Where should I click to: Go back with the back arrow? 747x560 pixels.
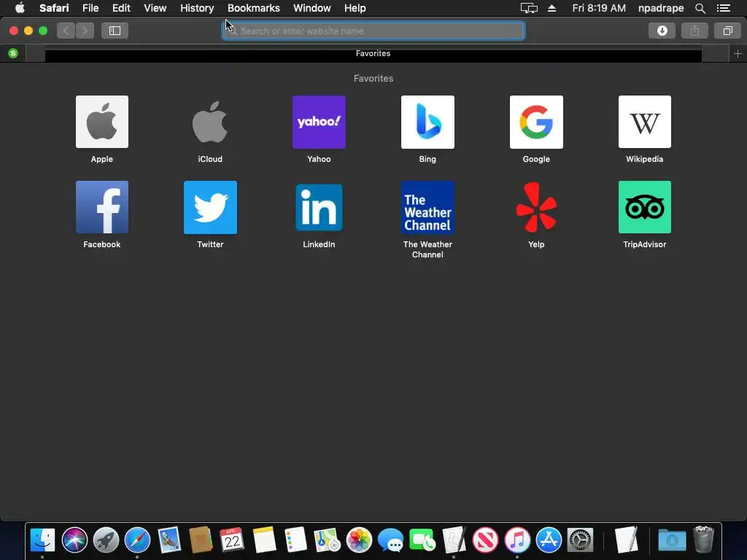point(66,31)
